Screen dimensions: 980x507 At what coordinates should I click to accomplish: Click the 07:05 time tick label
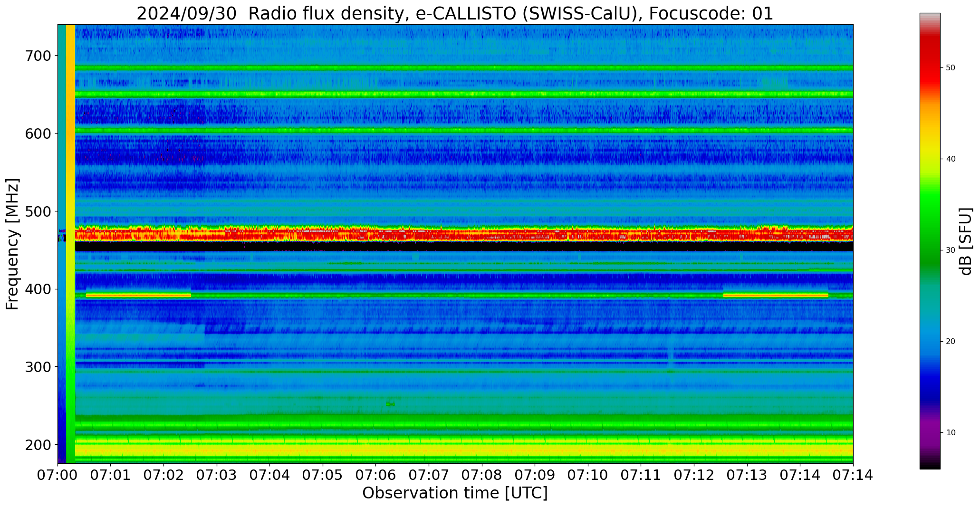pyautogui.click(x=323, y=475)
